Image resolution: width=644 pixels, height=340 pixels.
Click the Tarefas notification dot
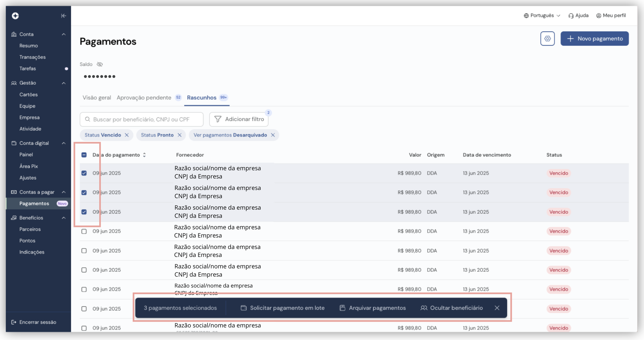click(66, 69)
